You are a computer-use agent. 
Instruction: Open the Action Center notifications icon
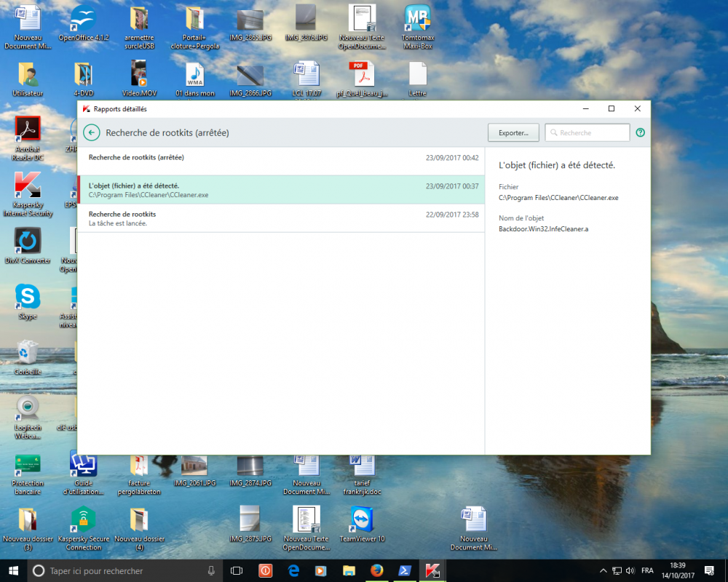point(710,570)
